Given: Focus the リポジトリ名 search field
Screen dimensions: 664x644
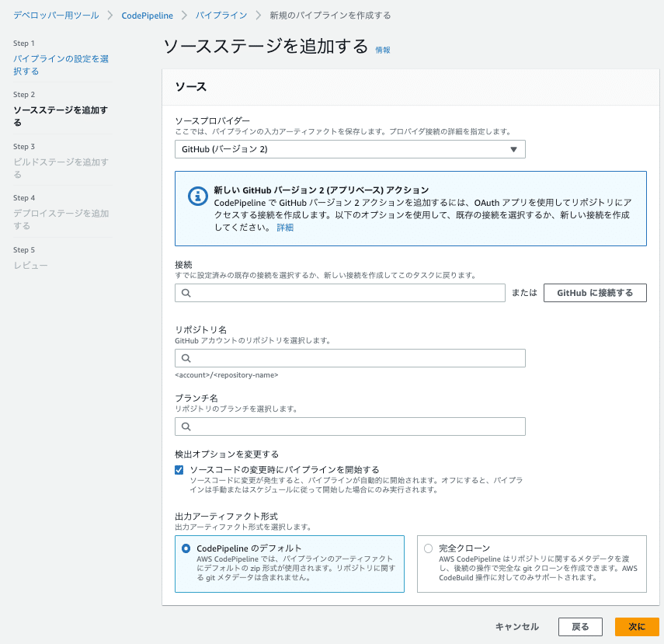Looking at the screenshot, I should click(349, 358).
